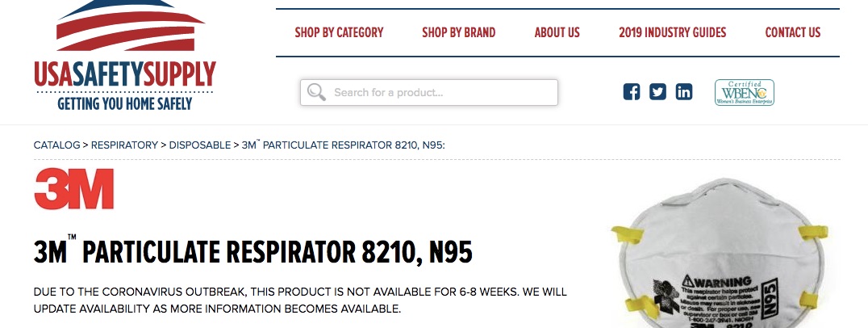Click the Particulate Respirator 8210 product heading
Screen dimensions: 868x328
click(252, 253)
